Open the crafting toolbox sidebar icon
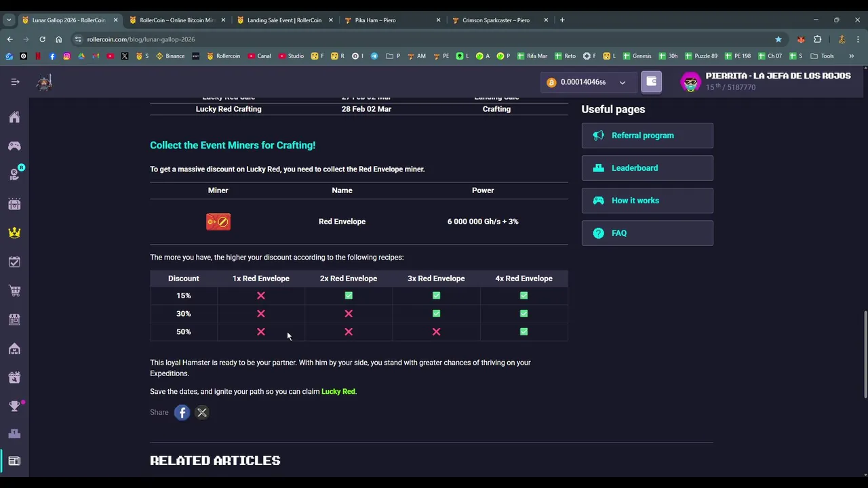 point(14,378)
